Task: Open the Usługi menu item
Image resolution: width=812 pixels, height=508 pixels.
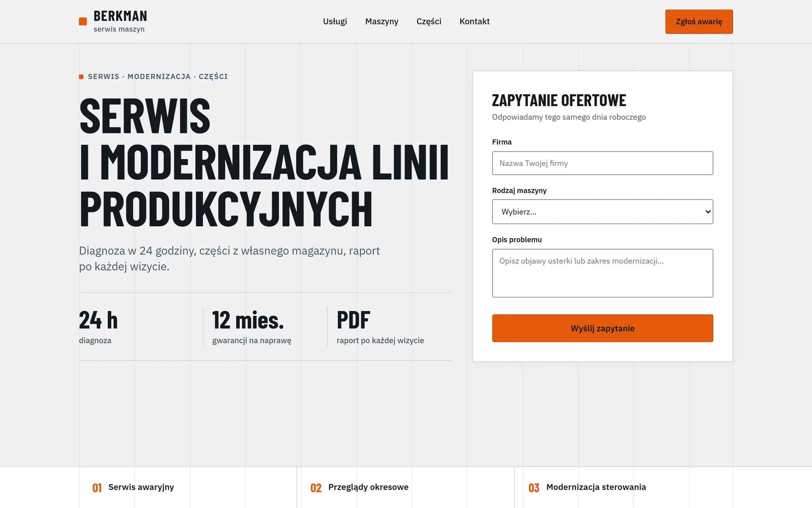Action: [335, 22]
